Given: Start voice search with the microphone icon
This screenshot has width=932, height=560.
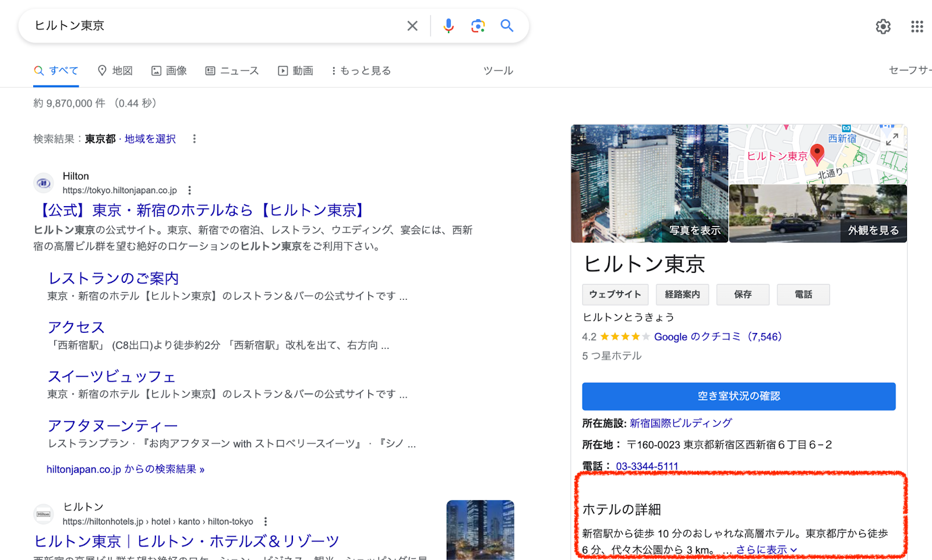Looking at the screenshot, I should (x=448, y=26).
